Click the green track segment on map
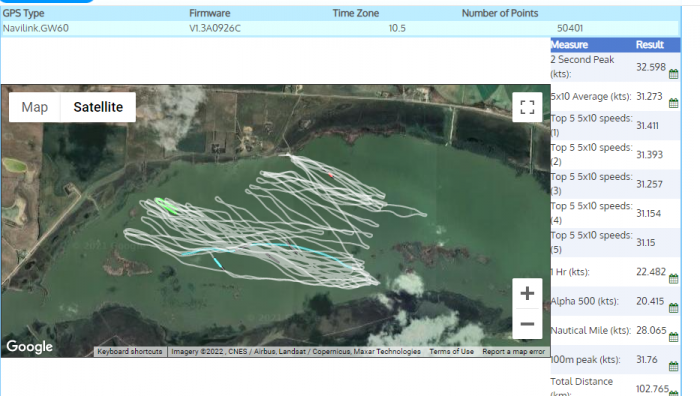700x396 pixels. (166, 205)
